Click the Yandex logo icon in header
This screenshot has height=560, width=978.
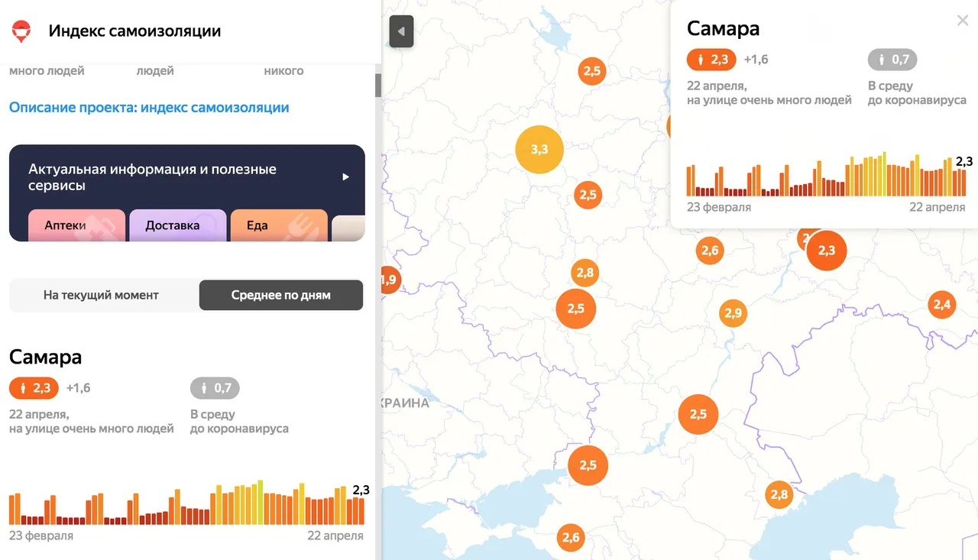pos(21,31)
